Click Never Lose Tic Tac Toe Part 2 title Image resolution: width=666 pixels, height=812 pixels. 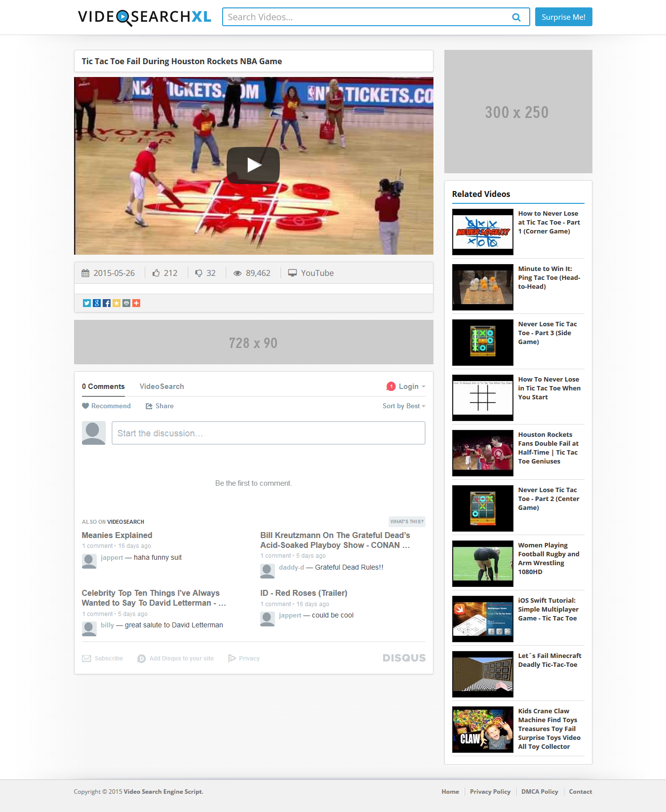point(548,499)
